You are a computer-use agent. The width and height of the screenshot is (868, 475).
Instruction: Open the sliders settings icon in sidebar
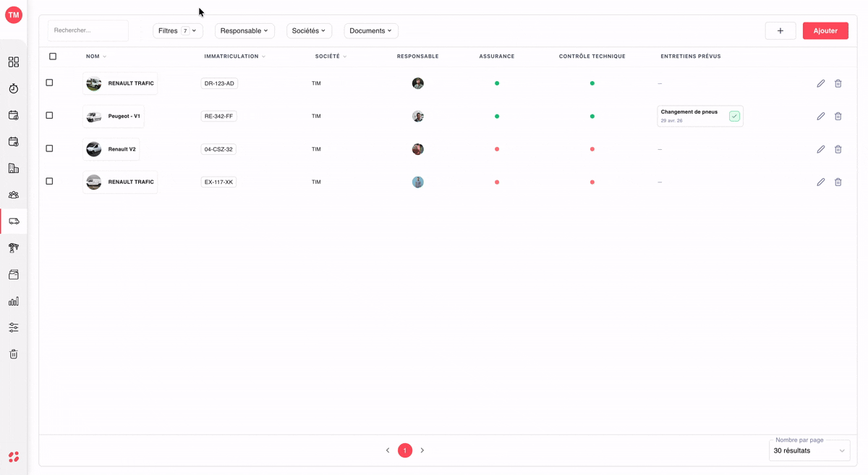point(14,327)
